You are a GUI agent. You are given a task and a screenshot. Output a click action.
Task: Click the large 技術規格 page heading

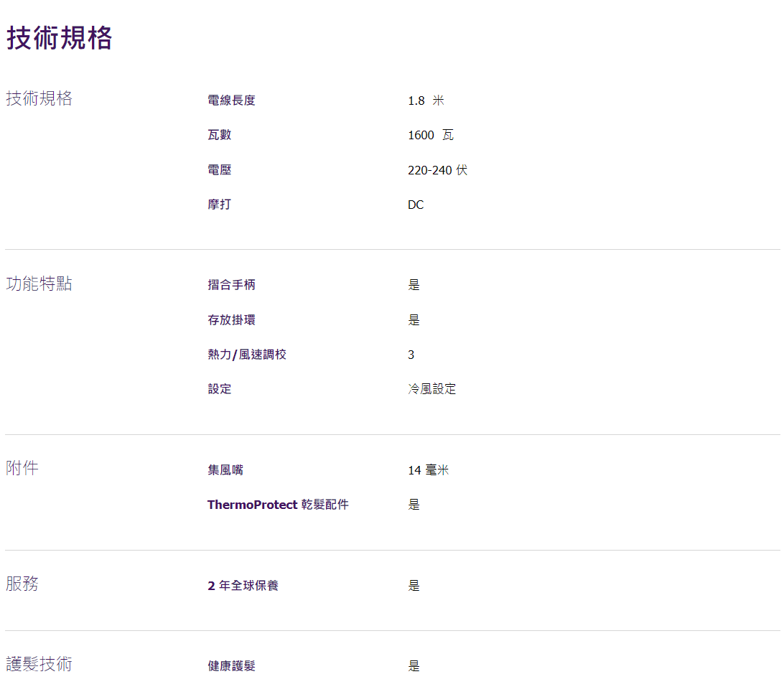(x=60, y=38)
